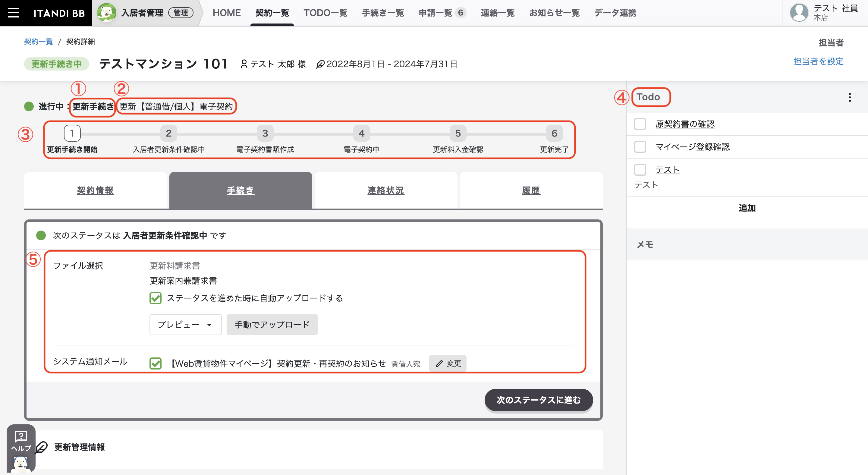Open TODO一覧 in top navigation

[325, 13]
